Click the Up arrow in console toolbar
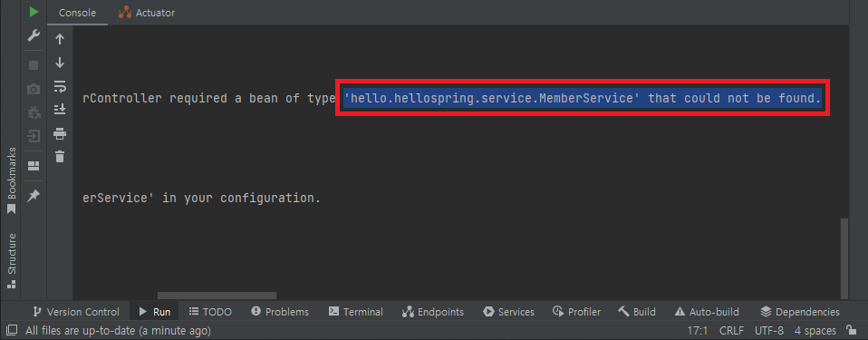 tap(60, 39)
